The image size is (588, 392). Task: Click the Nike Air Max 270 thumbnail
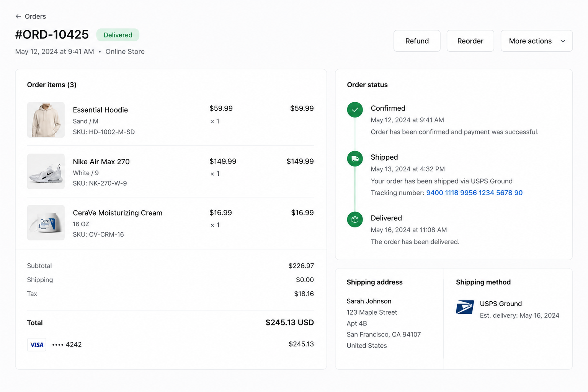tap(46, 171)
